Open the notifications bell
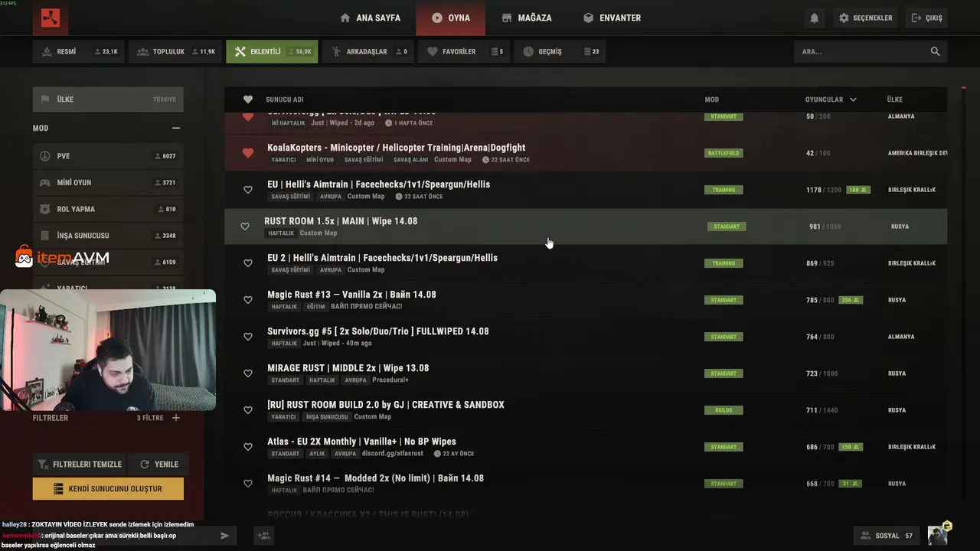This screenshot has width=980, height=551. pyautogui.click(x=814, y=18)
